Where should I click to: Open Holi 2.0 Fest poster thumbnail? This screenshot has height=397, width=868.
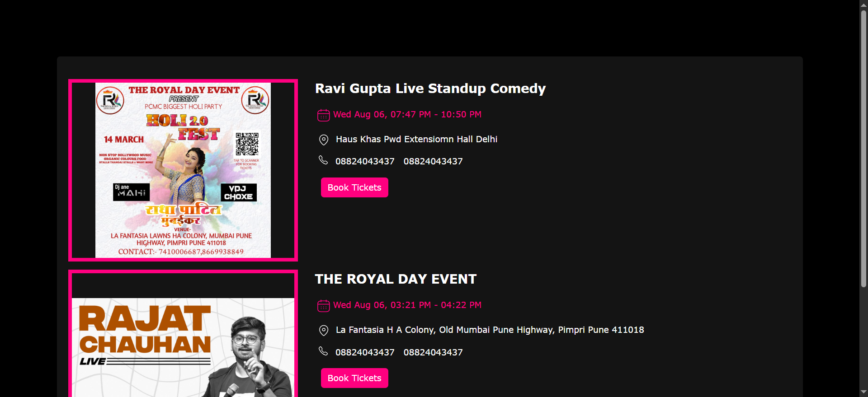coord(183,170)
